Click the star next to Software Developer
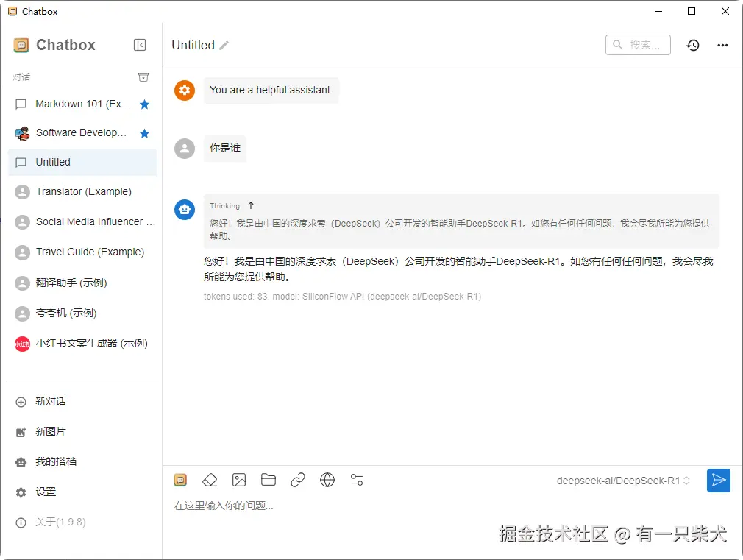The image size is (743, 560). point(144,133)
